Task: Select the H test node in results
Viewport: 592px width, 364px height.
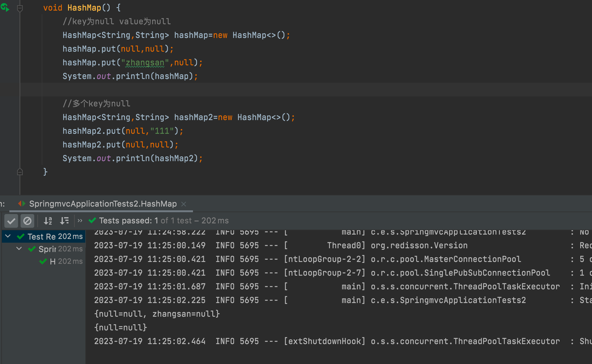Action: click(x=54, y=261)
